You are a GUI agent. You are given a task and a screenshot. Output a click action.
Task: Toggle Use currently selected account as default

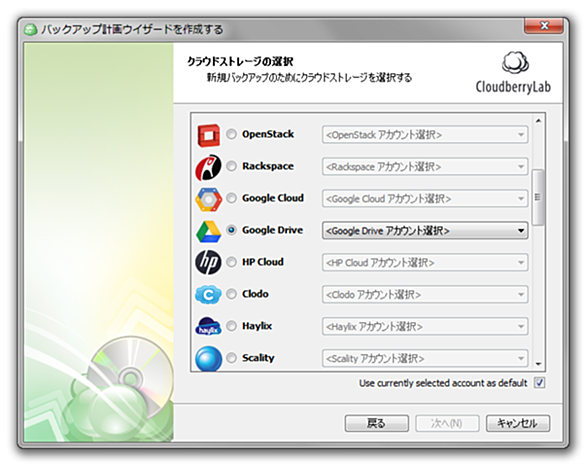539,383
